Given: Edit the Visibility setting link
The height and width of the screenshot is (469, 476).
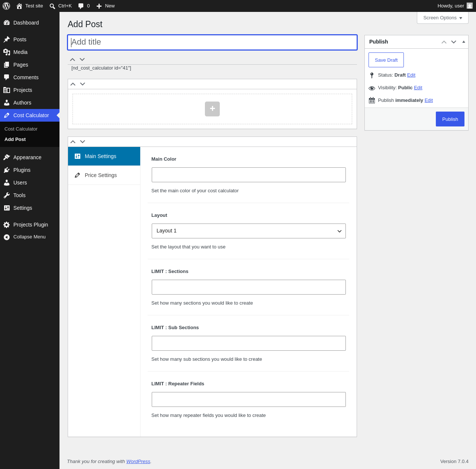Looking at the screenshot, I should point(418,88).
